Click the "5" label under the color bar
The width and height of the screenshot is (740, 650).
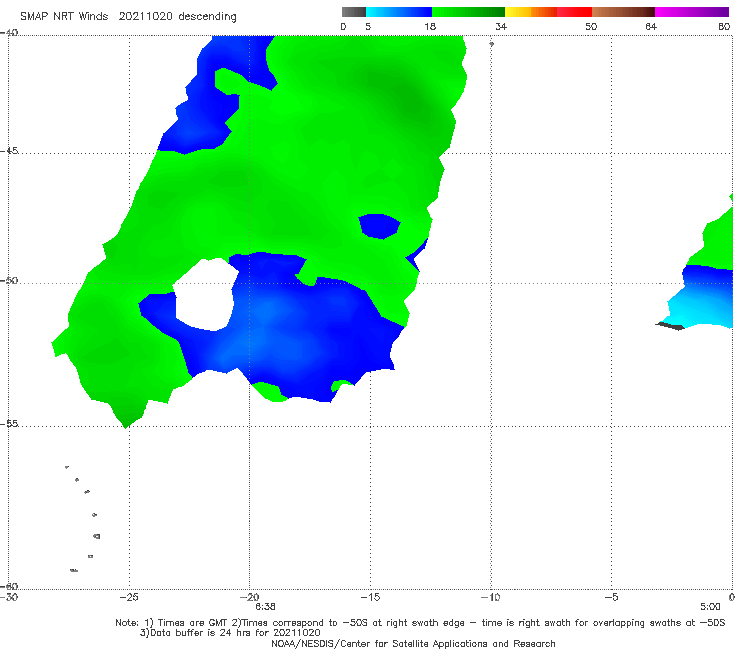[x=368, y=27]
